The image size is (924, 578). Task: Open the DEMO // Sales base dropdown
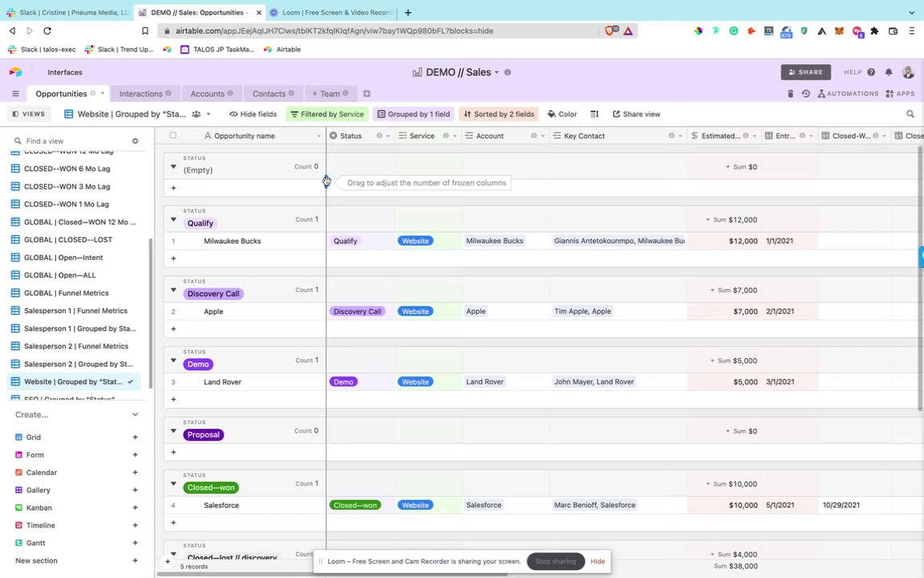[x=496, y=72]
